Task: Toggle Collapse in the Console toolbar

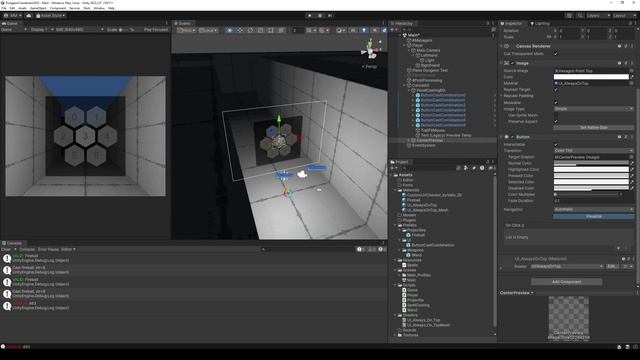Action: tap(27, 249)
